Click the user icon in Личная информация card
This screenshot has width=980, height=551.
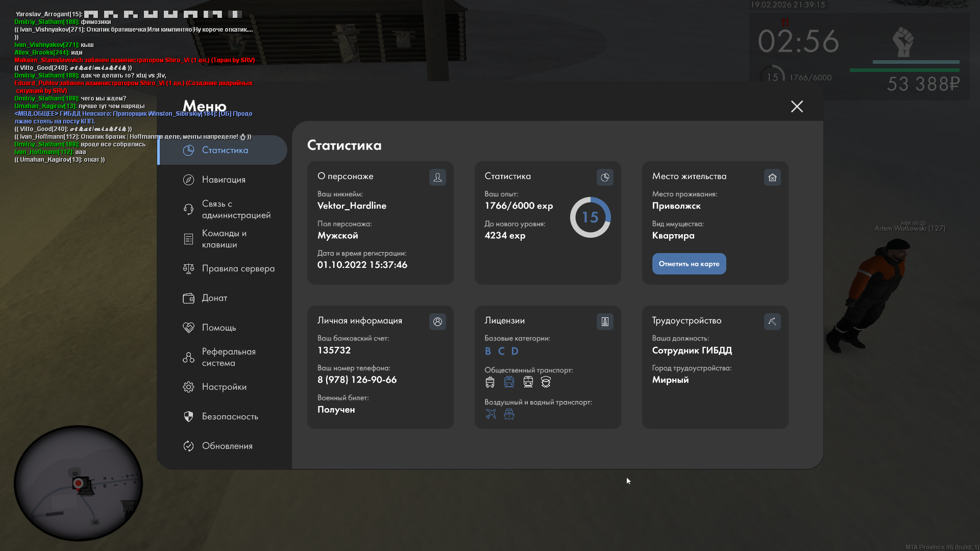[437, 321]
